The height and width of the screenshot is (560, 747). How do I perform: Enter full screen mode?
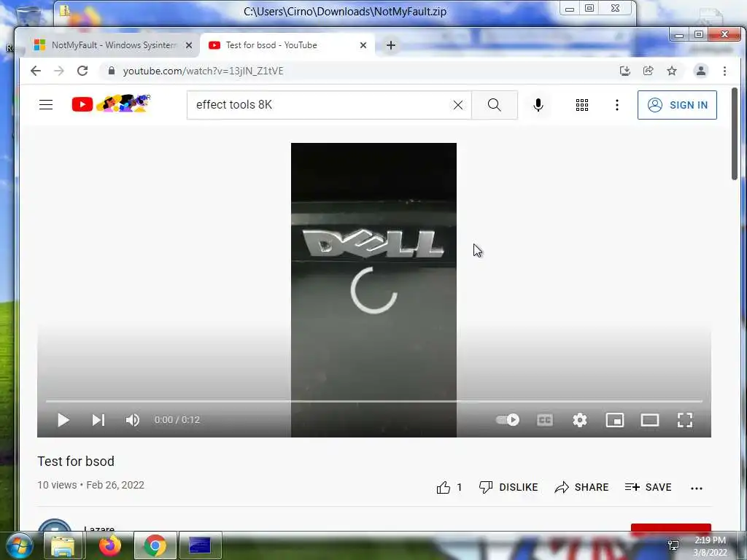[685, 420]
